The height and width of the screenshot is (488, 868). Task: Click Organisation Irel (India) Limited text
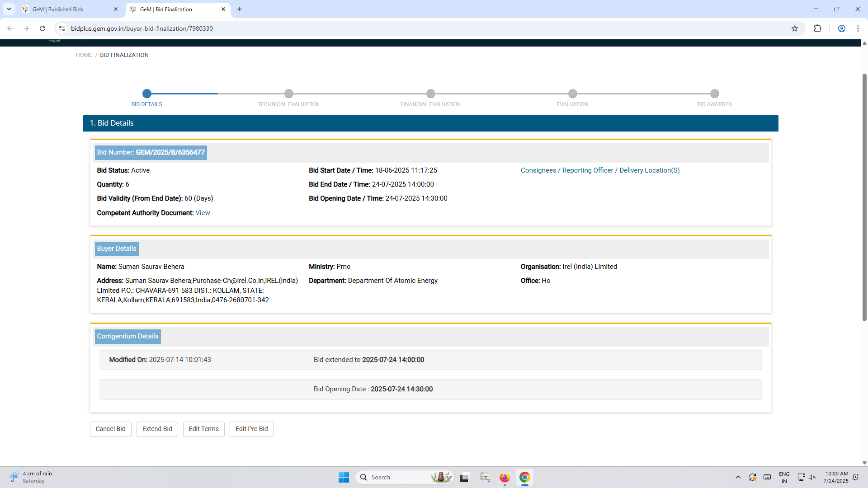pyautogui.click(x=569, y=267)
